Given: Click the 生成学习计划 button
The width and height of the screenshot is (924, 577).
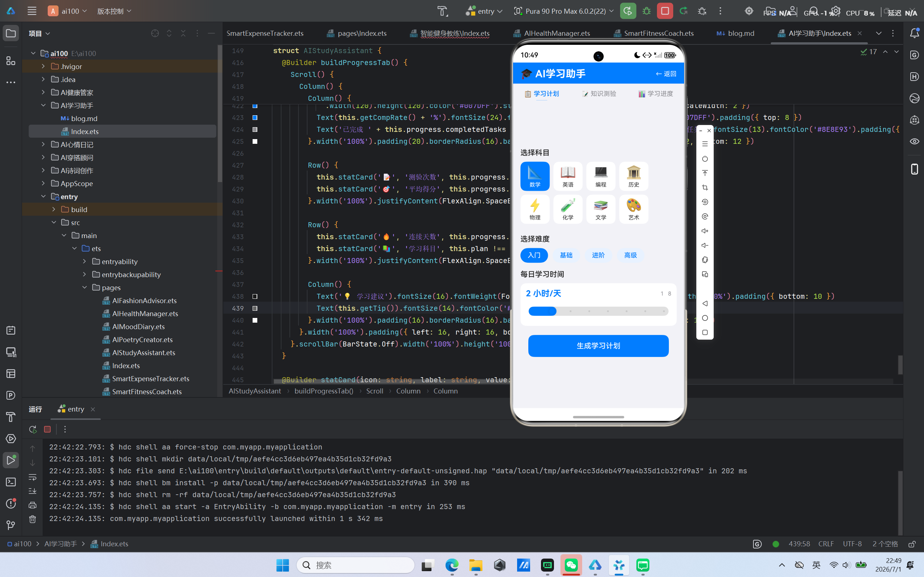Looking at the screenshot, I should point(598,346).
